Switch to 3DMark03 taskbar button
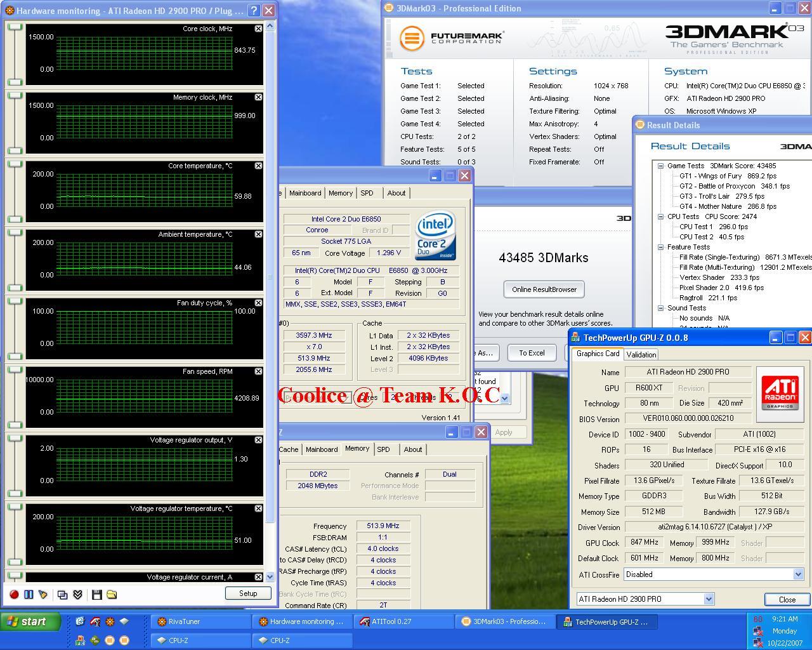This screenshot has width=812, height=650. click(x=505, y=621)
